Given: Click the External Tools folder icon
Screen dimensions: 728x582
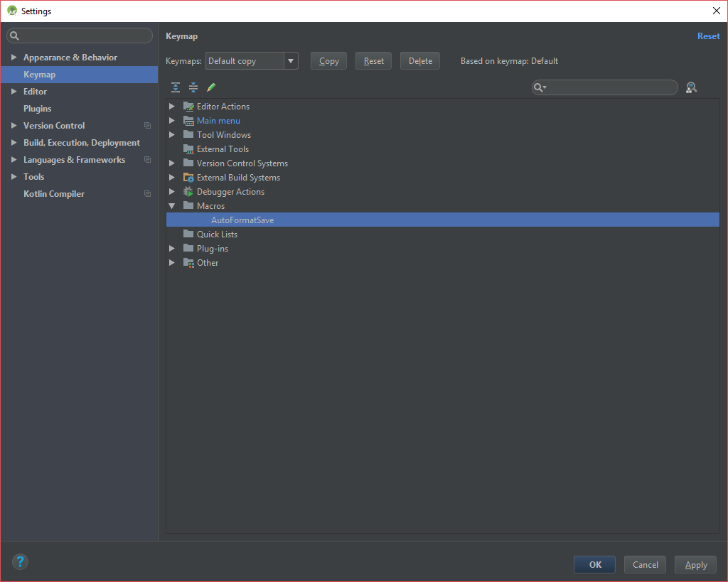Looking at the screenshot, I should [188, 149].
